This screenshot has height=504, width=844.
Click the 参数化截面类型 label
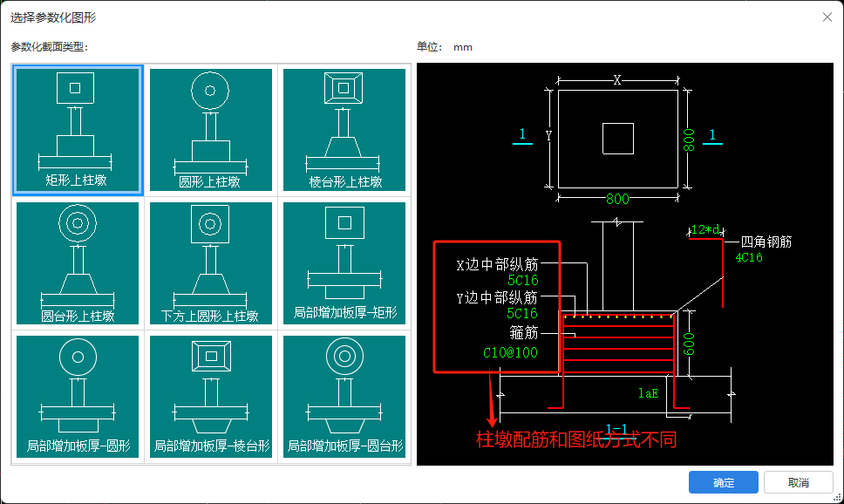tap(49, 47)
